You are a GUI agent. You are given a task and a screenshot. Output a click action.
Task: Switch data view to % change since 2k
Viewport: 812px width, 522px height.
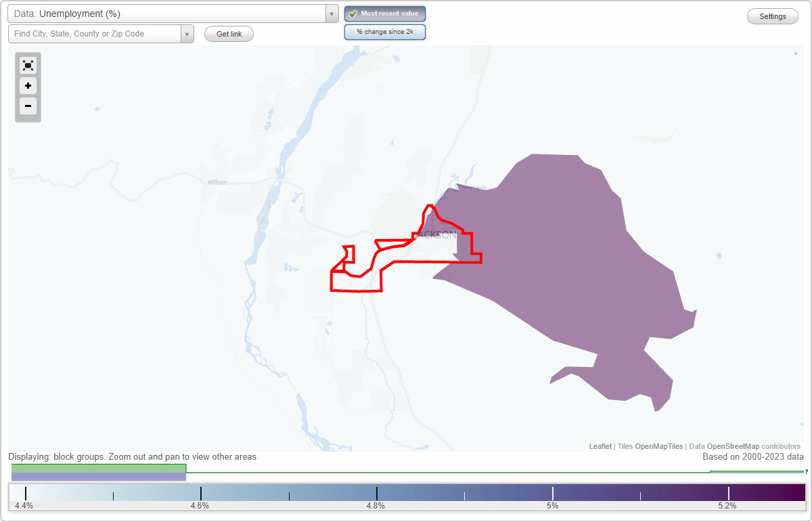[385, 31]
